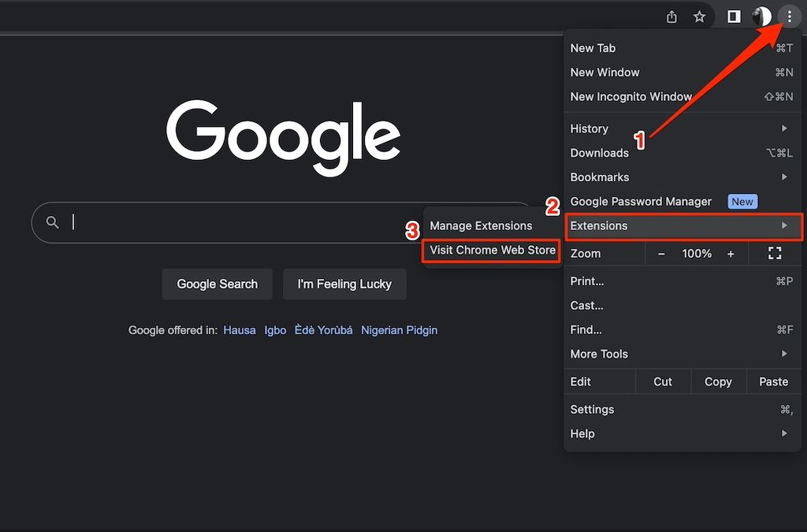Click the Google logo

pyautogui.click(x=283, y=135)
